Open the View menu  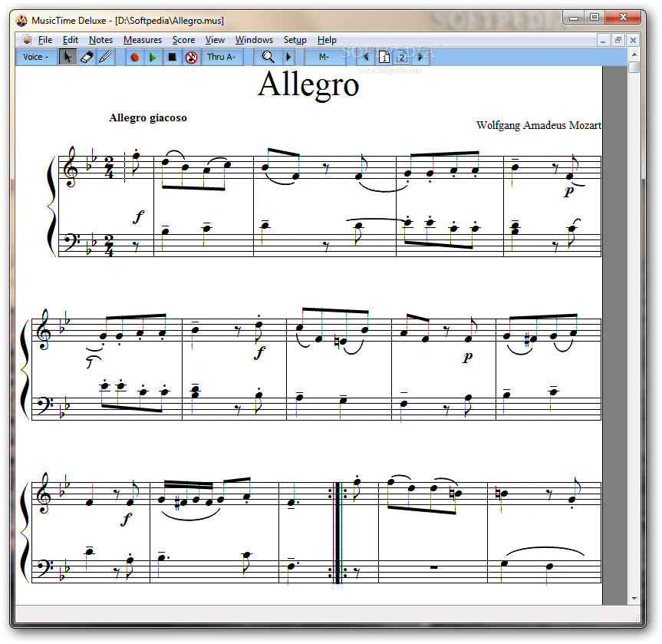[x=215, y=40]
